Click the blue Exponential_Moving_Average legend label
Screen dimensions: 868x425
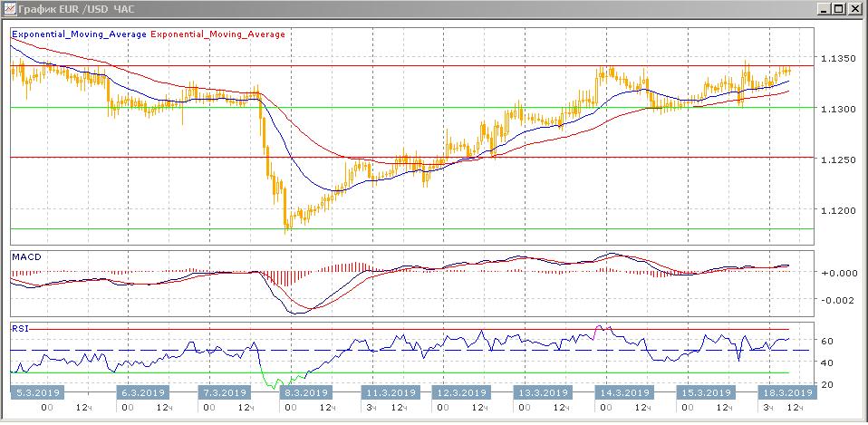pyautogui.click(x=78, y=34)
